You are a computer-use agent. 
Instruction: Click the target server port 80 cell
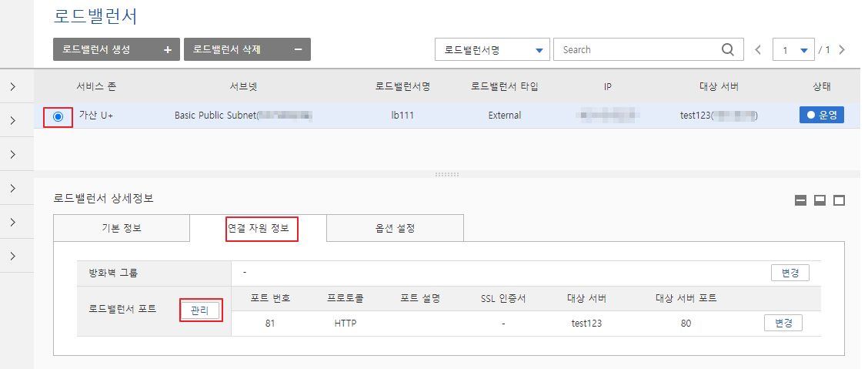click(x=686, y=324)
